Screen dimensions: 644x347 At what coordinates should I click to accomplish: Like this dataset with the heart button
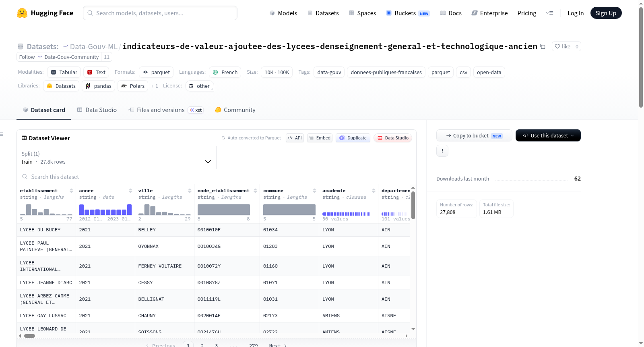[x=562, y=46]
